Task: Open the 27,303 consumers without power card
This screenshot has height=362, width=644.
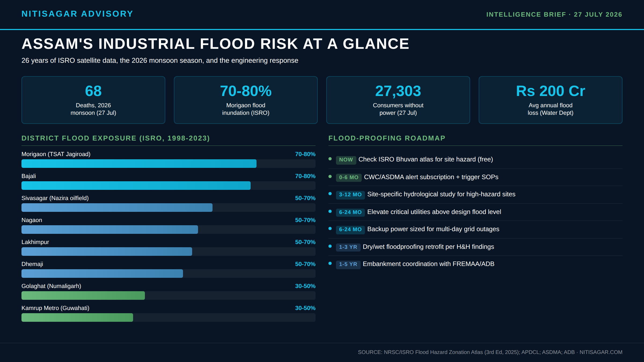Action: click(398, 100)
